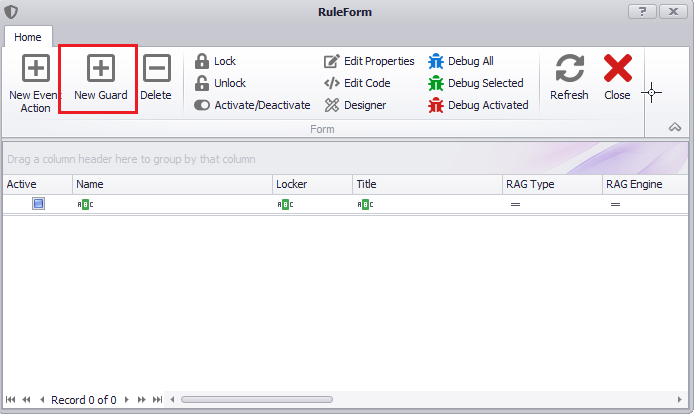Screen dimensions: 696x416
Task: Create a New Event Action
Action: [35, 83]
